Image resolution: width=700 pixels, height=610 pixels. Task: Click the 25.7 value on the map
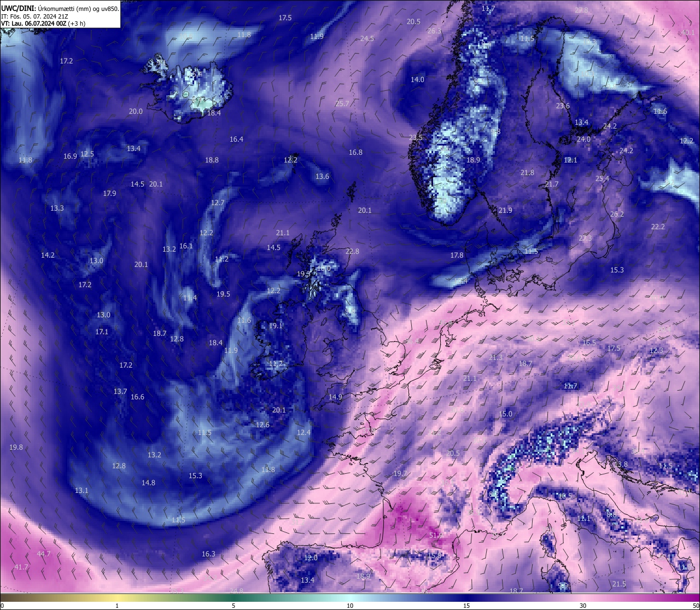342,104
